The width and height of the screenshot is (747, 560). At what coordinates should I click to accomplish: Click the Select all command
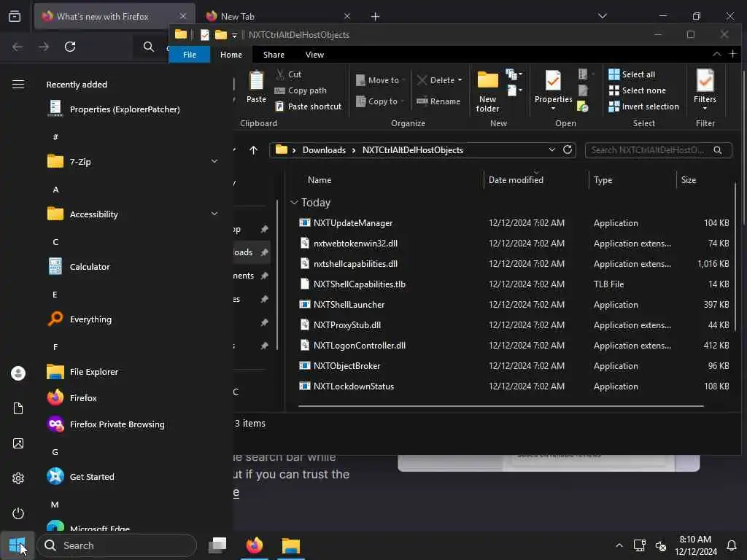point(632,74)
